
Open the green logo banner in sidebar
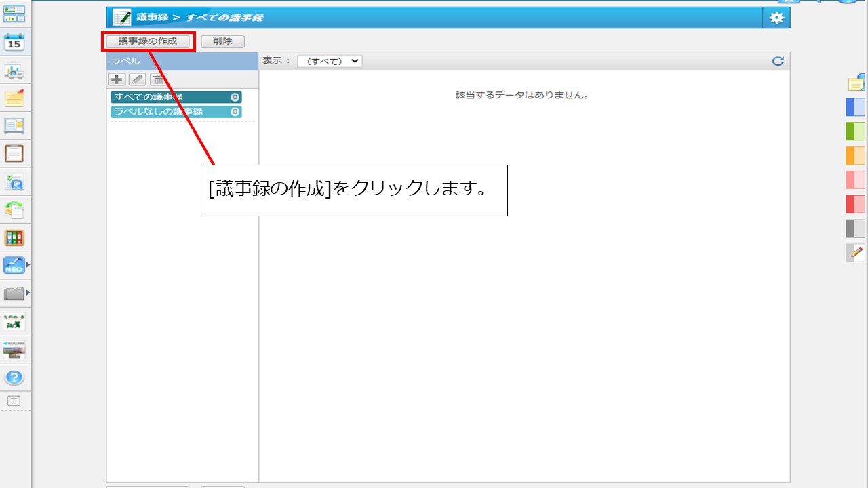coord(14,322)
